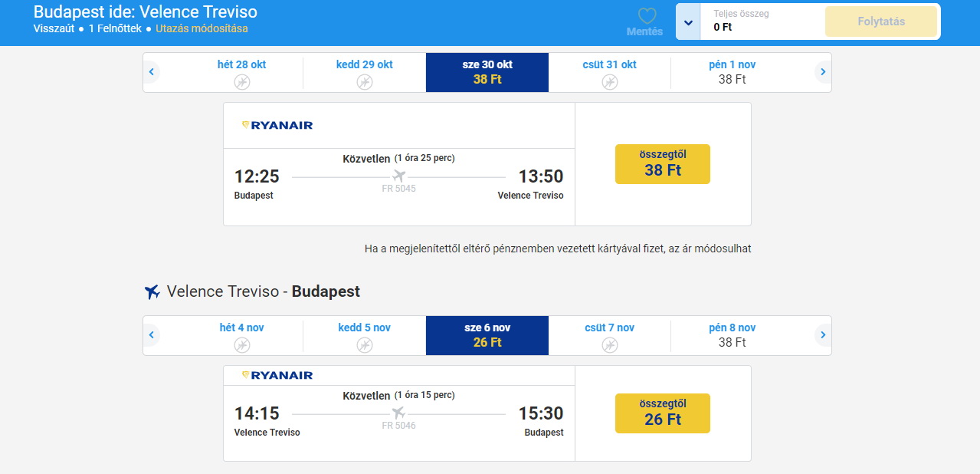Click the no-flight icon under hét 28 okt
Screen dimensions: 980x474
(242, 81)
